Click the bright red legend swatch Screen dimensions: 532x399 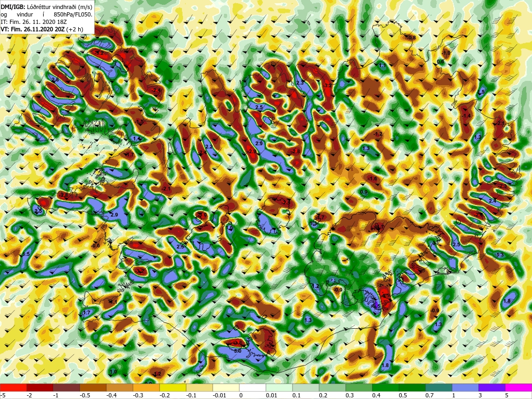pyautogui.click(x=13, y=388)
